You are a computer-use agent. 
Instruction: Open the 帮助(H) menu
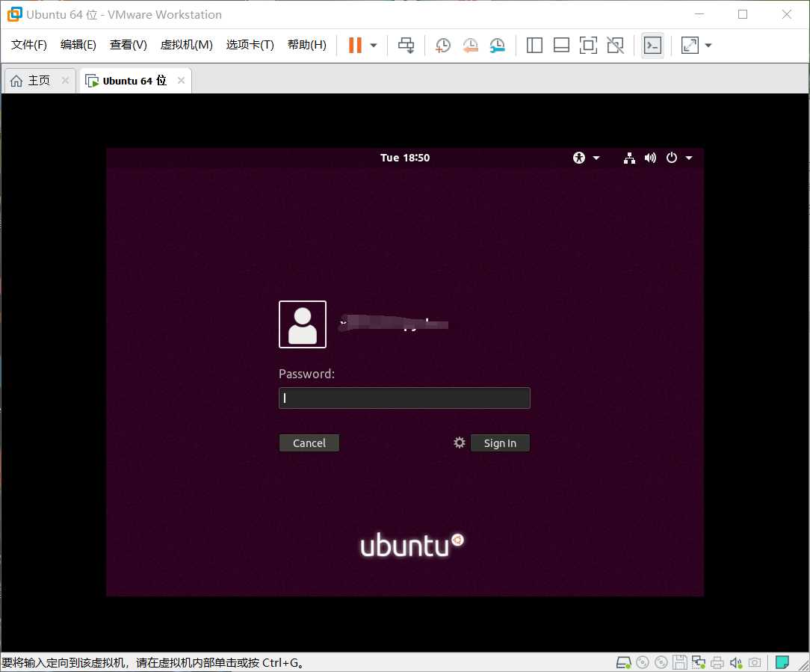(307, 45)
